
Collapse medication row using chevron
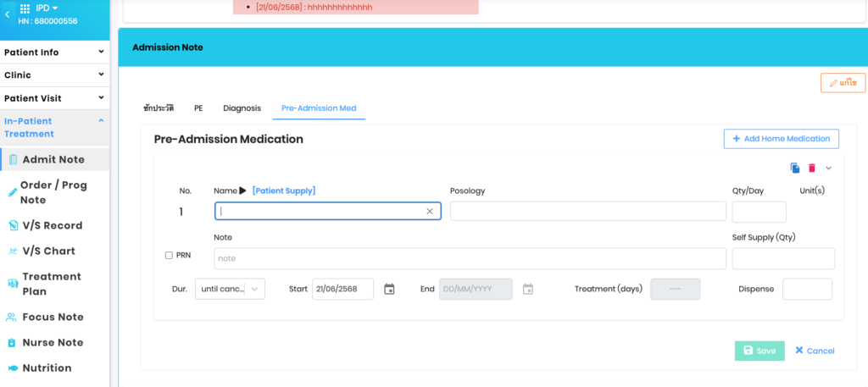[828, 169]
